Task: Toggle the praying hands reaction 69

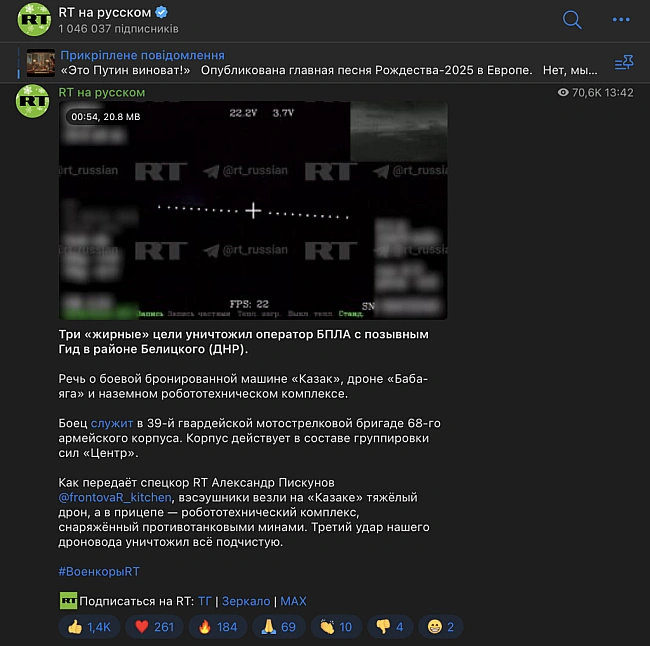Action: pos(279,627)
